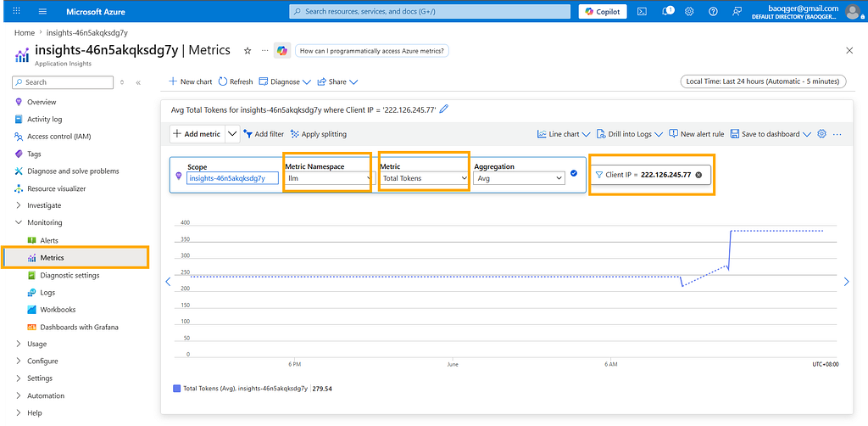Open the feedback icon in header
The width and height of the screenshot is (868, 426).
point(737,11)
